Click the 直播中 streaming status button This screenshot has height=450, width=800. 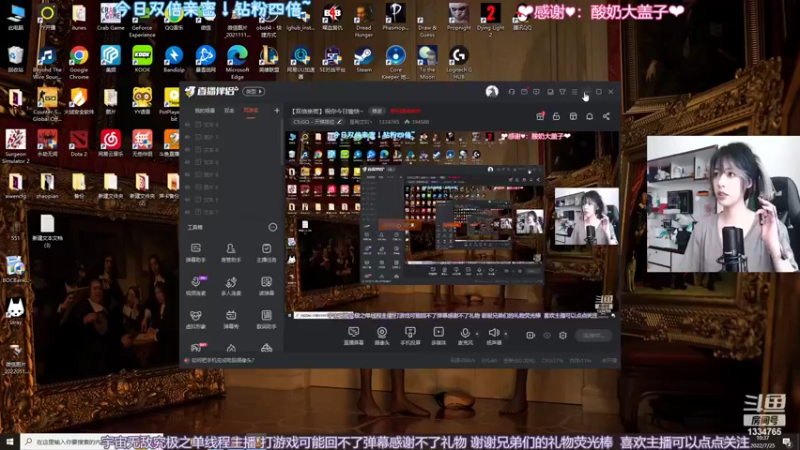593,335
